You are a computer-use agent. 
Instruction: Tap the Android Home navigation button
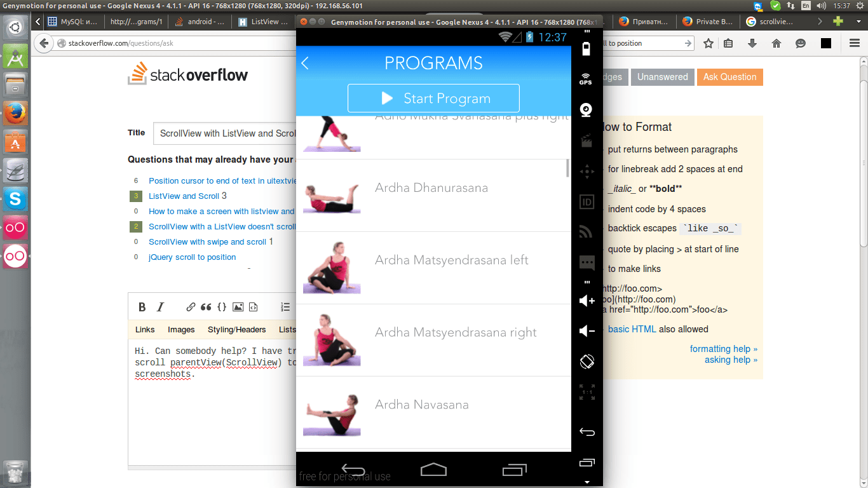click(433, 470)
